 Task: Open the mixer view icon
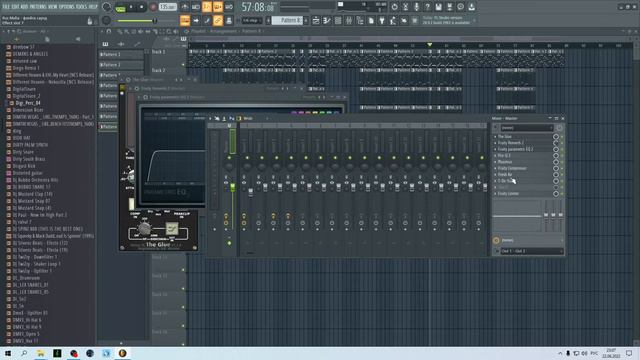tap(349, 20)
